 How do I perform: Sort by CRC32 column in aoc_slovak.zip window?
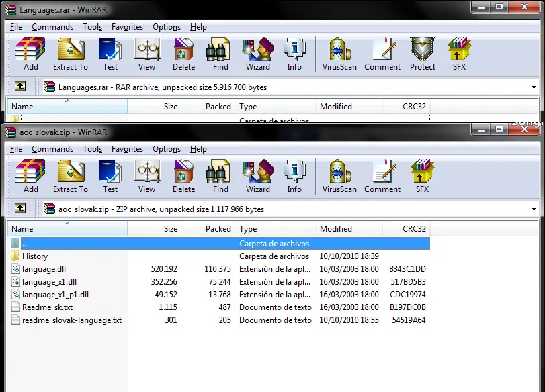(x=407, y=229)
